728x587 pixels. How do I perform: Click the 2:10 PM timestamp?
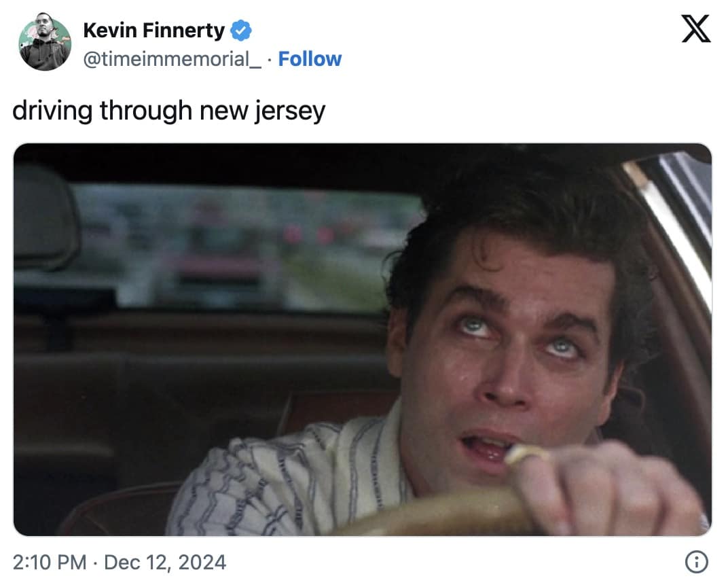(x=50, y=563)
